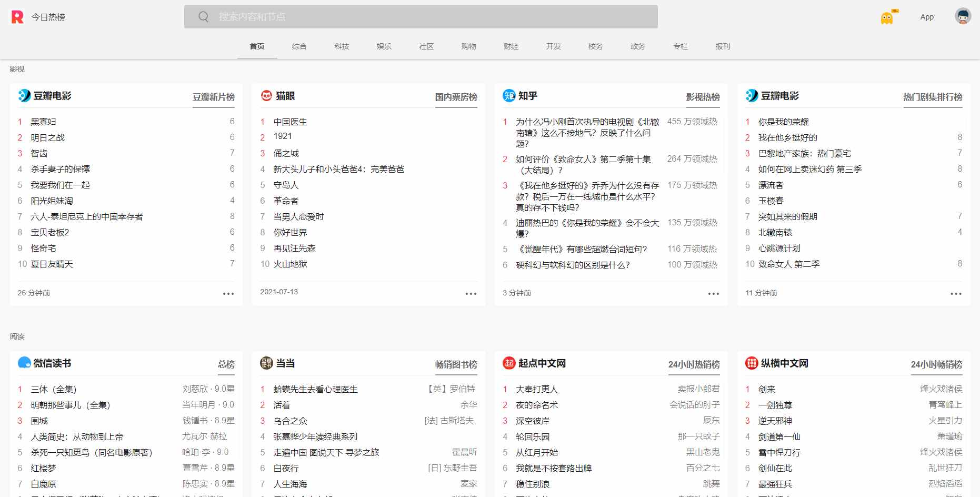Open 硬科幻与软科幻的区别是什么？
The height and width of the screenshot is (497, 980).
[573, 265]
